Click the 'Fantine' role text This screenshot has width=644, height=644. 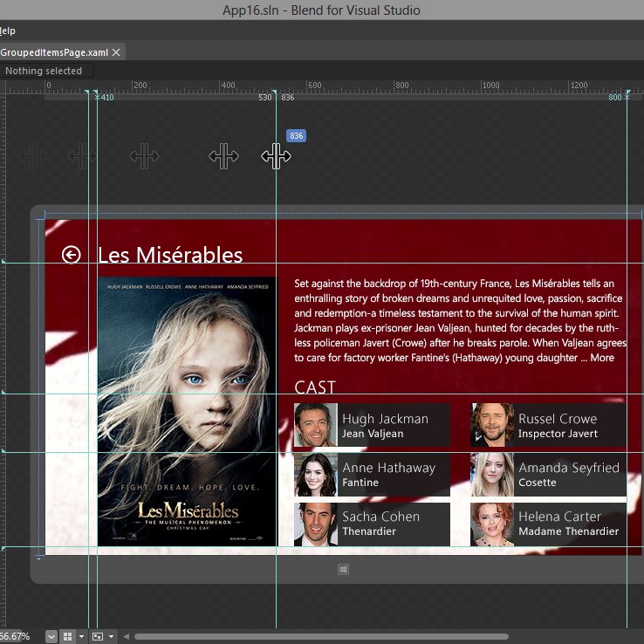pyautogui.click(x=360, y=483)
